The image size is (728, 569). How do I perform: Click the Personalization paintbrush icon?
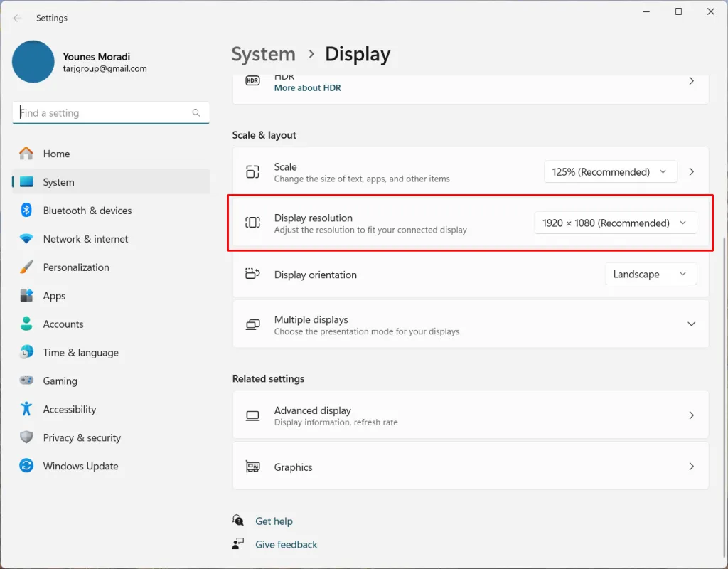click(x=26, y=267)
